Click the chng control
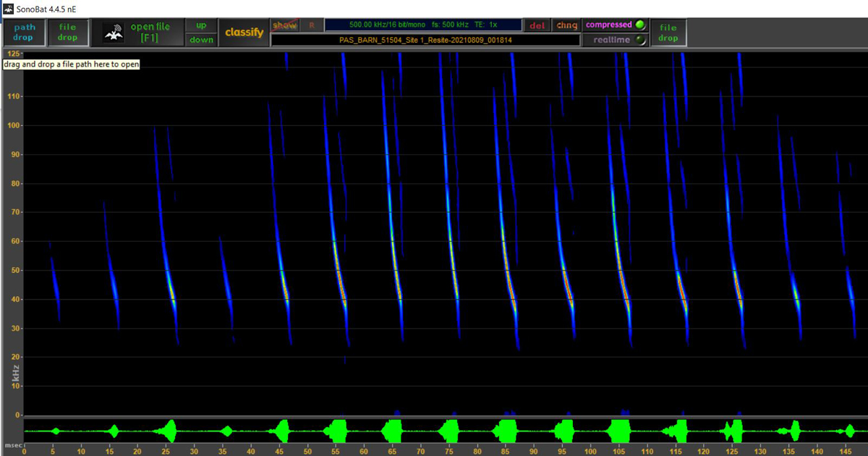This screenshot has width=868, height=456. coord(566,25)
